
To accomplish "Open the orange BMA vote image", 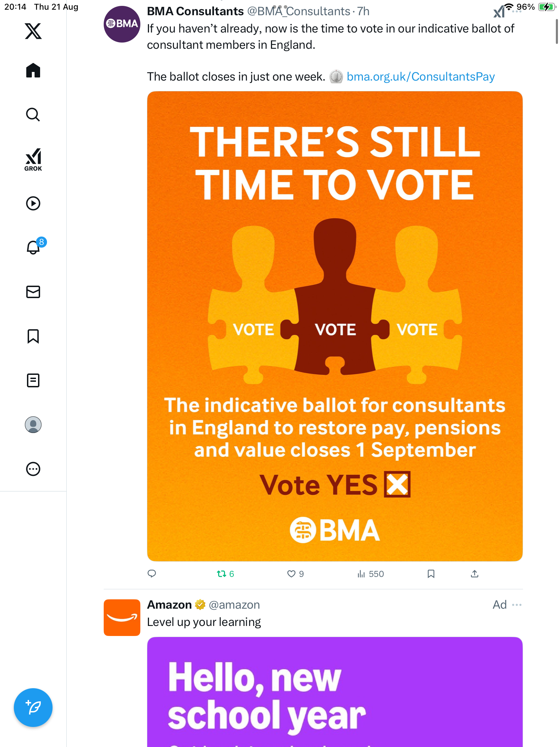I will 335,326.
